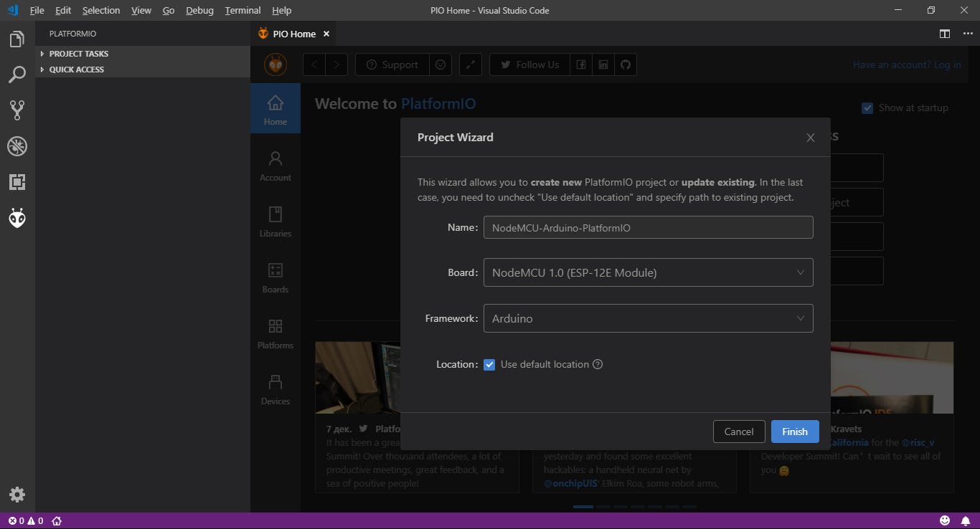Close the Project Wizard dialog

pyautogui.click(x=811, y=138)
